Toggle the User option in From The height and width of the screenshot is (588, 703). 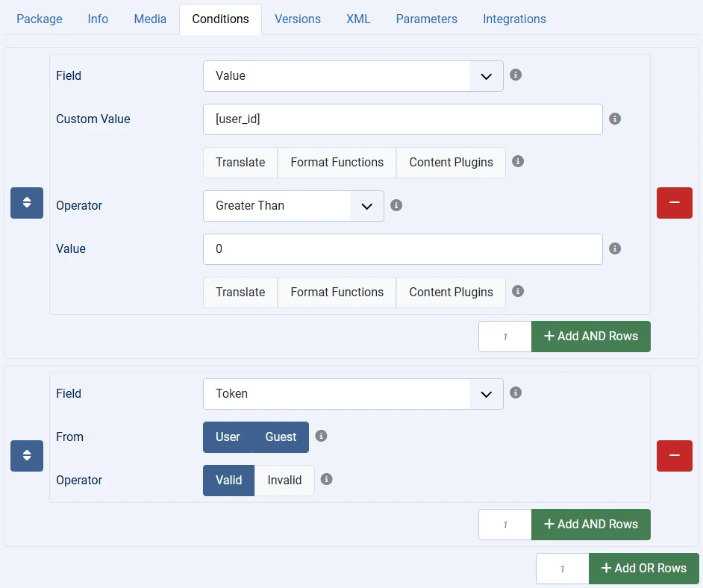point(228,437)
